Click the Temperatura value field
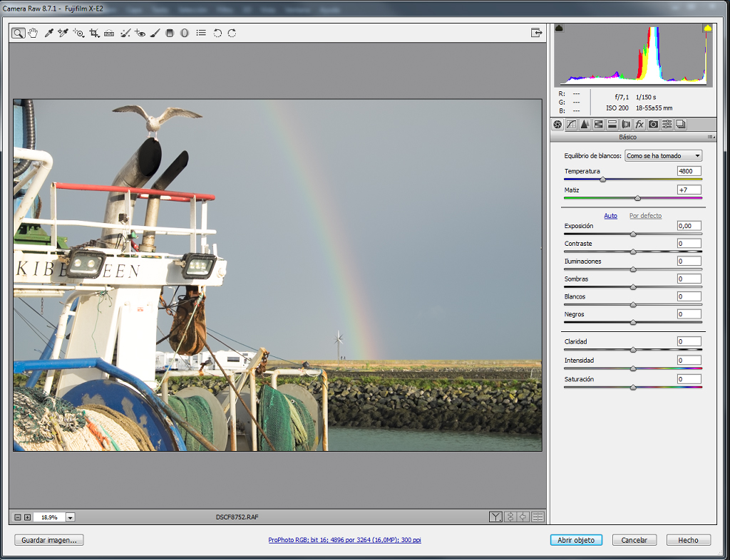This screenshot has height=560, width=730. pos(689,171)
